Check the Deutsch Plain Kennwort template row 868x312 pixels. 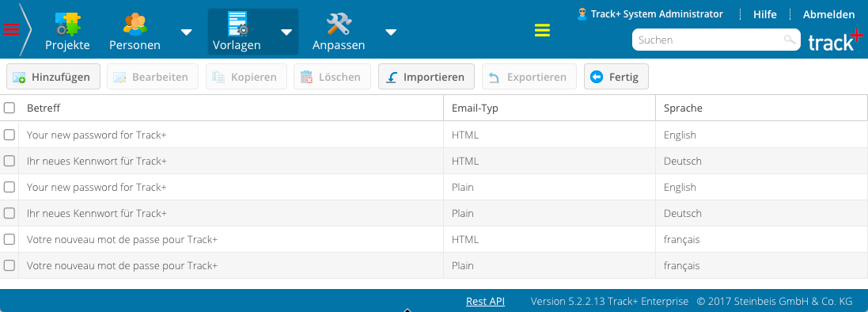click(x=9, y=213)
